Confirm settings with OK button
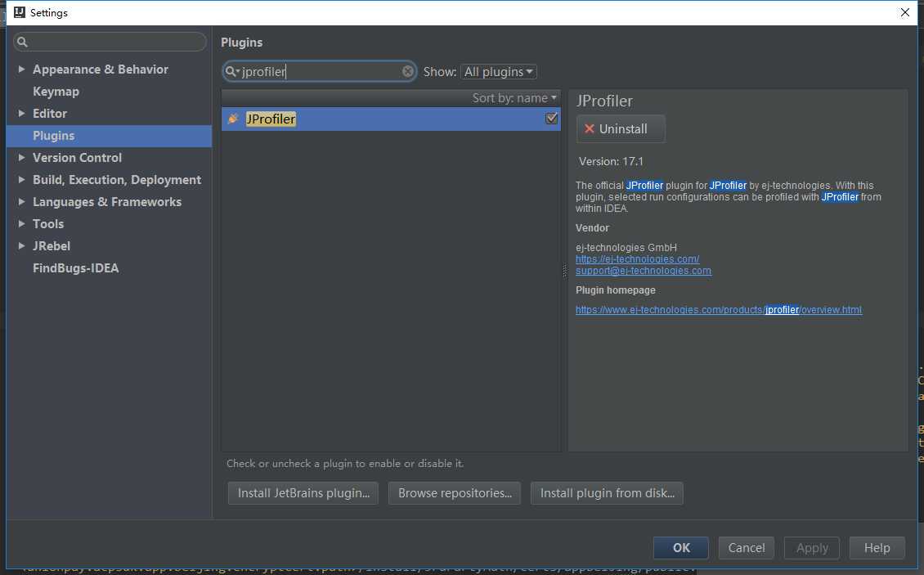 tap(680, 548)
